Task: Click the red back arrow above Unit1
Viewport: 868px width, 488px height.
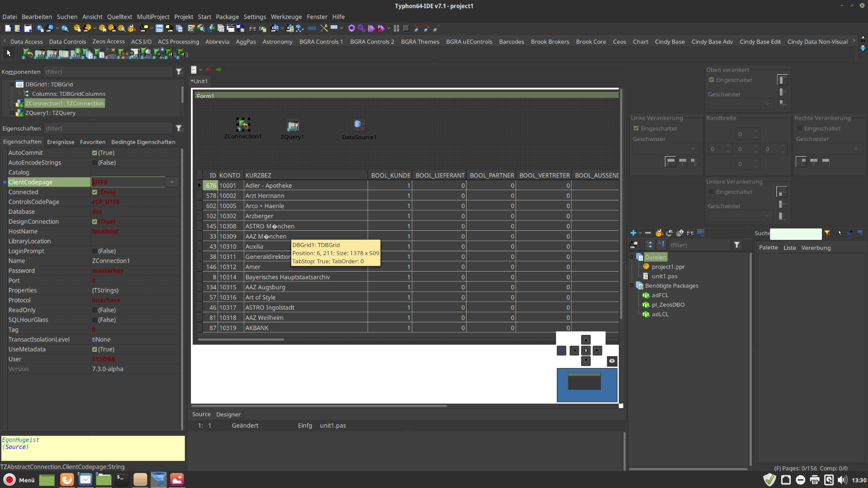Action: 209,69
